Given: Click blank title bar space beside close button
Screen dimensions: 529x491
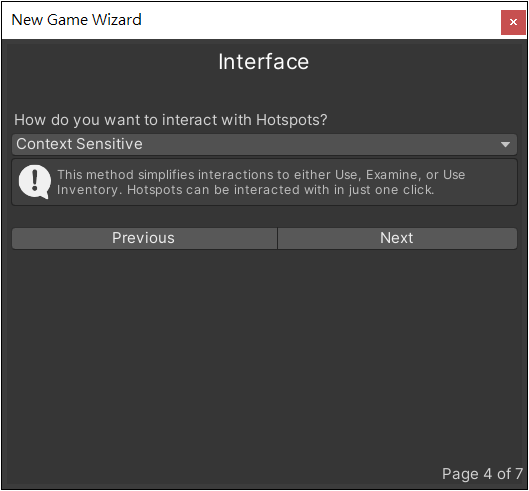Looking at the screenshot, I should click(x=321, y=20).
